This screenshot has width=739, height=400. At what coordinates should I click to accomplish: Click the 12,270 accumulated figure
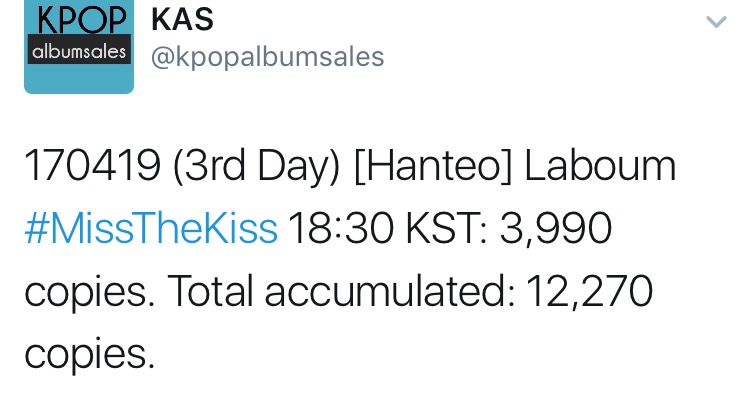pyautogui.click(x=590, y=292)
